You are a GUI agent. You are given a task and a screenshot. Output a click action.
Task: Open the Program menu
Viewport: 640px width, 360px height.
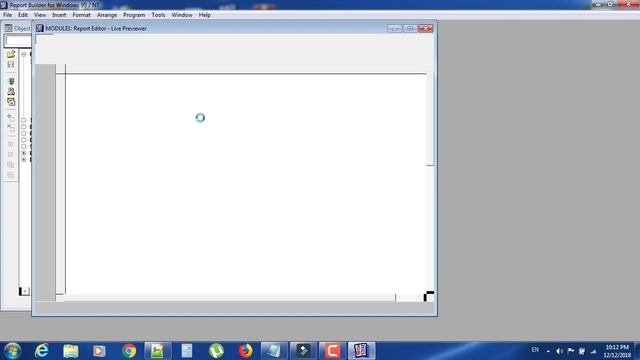(134, 15)
